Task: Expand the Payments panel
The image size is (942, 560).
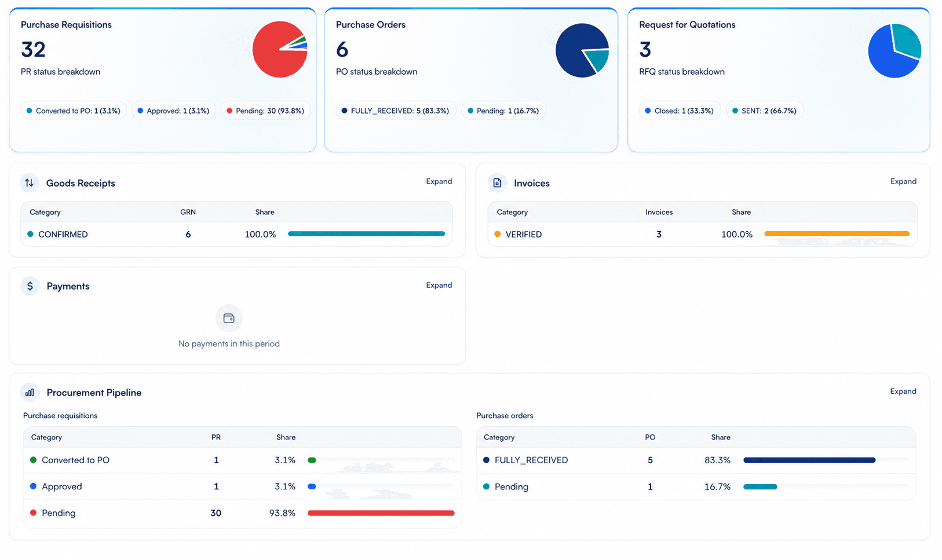Action: point(439,285)
